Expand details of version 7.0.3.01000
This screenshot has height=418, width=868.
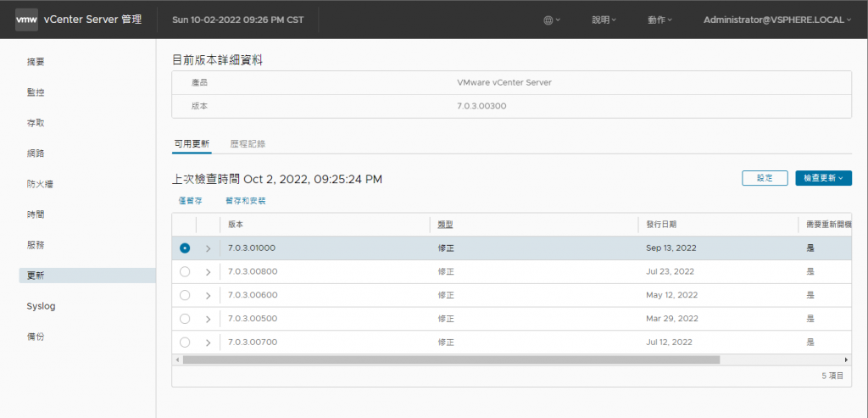(x=209, y=248)
